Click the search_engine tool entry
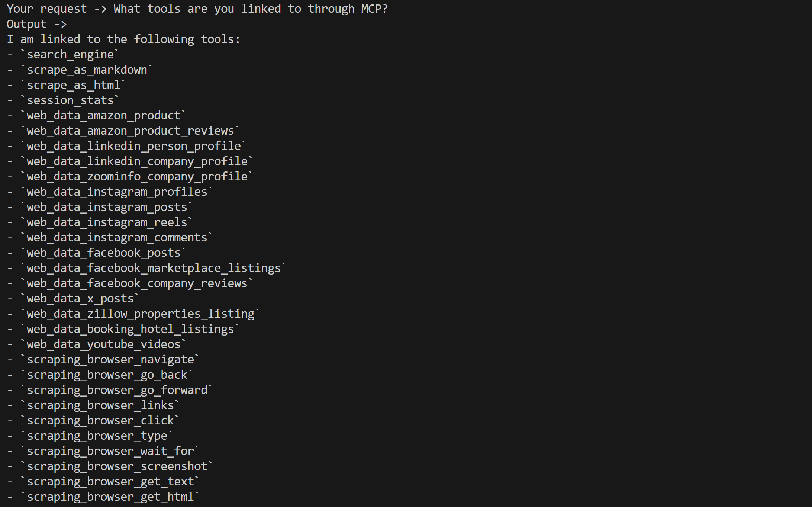Image resolution: width=812 pixels, height=507 pixels. click(70, 55)
